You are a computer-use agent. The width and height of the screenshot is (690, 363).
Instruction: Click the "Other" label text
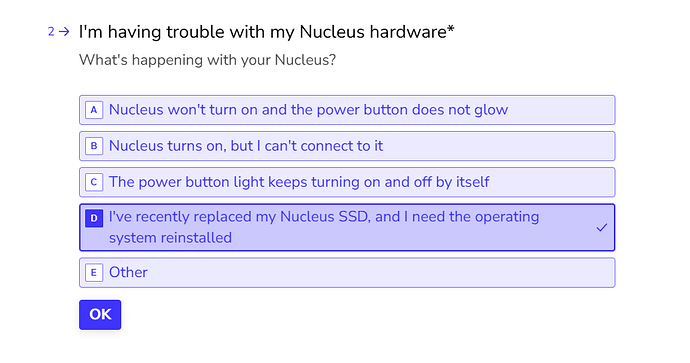pos(128,272)
